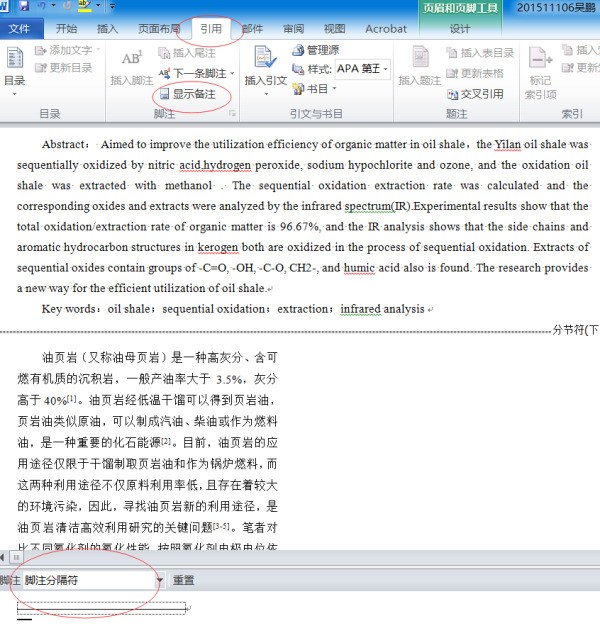Switch to the 插入 ribbon tab
This screenshot has height=633, width=600.
click(x=107, y=29)
